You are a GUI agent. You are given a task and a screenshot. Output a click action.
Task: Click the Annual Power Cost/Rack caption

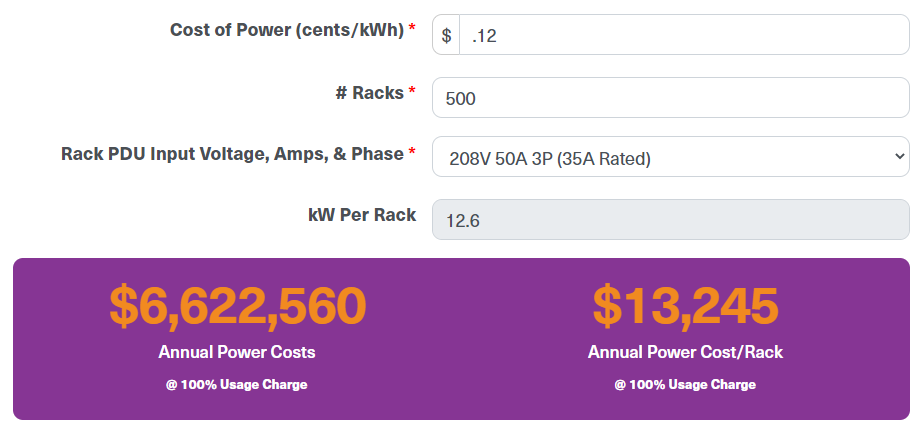pos(685,352)
